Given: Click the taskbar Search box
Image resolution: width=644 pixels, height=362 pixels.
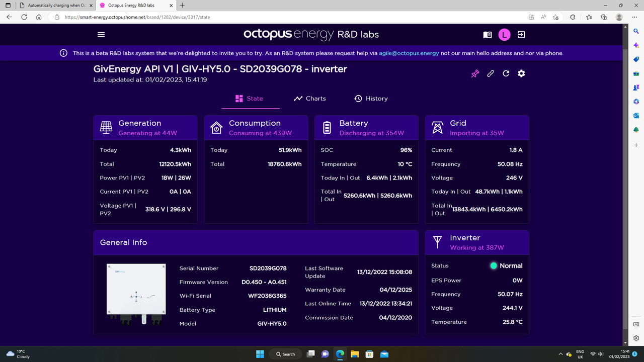Looking at the screenshot, I should pos(286,354).
